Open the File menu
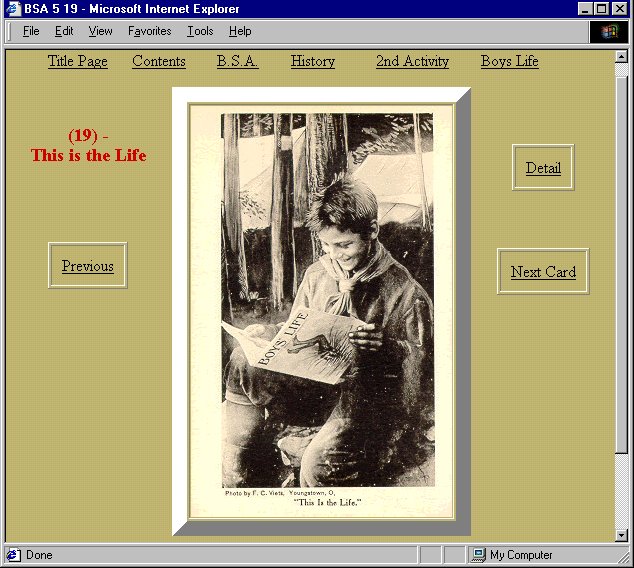This screenshot has width=634, height=568. pos(31,31)
